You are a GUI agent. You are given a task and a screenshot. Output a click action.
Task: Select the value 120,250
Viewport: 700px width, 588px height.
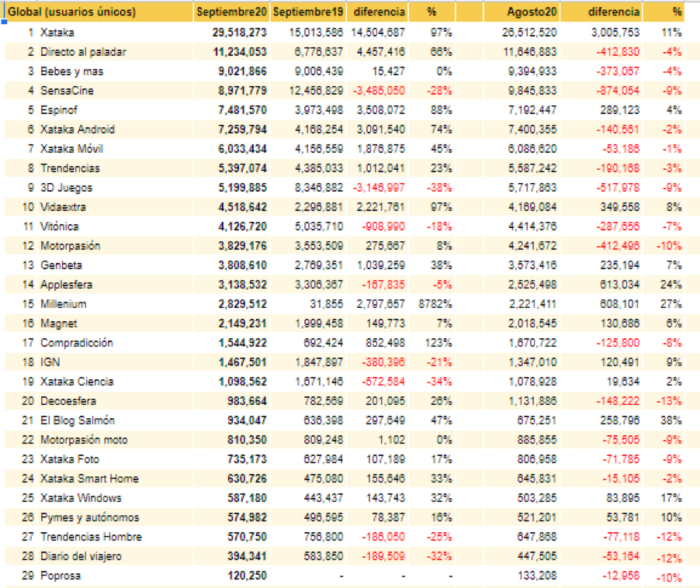click(247, 575)
